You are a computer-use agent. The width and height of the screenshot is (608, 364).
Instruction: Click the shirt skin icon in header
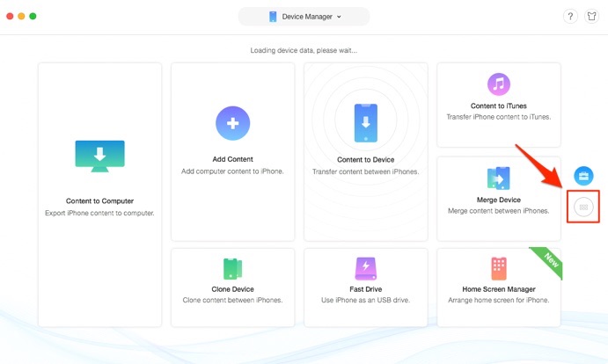click(591, 17)
